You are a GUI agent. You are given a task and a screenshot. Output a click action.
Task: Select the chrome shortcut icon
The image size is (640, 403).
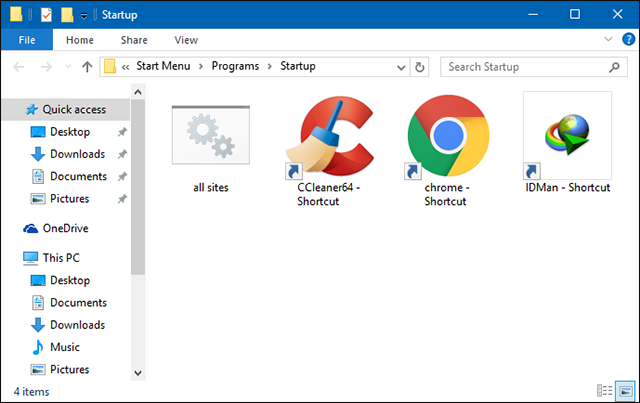pos(448,137)
